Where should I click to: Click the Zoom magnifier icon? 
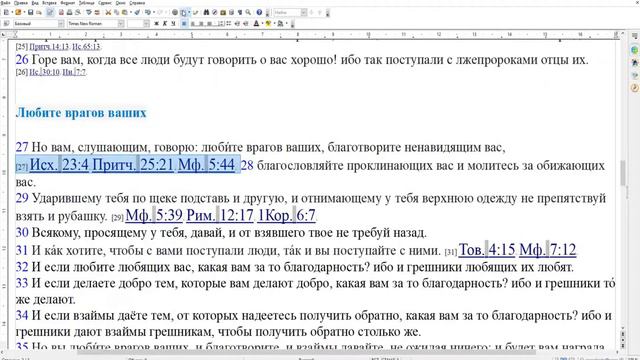coord(248,13)
